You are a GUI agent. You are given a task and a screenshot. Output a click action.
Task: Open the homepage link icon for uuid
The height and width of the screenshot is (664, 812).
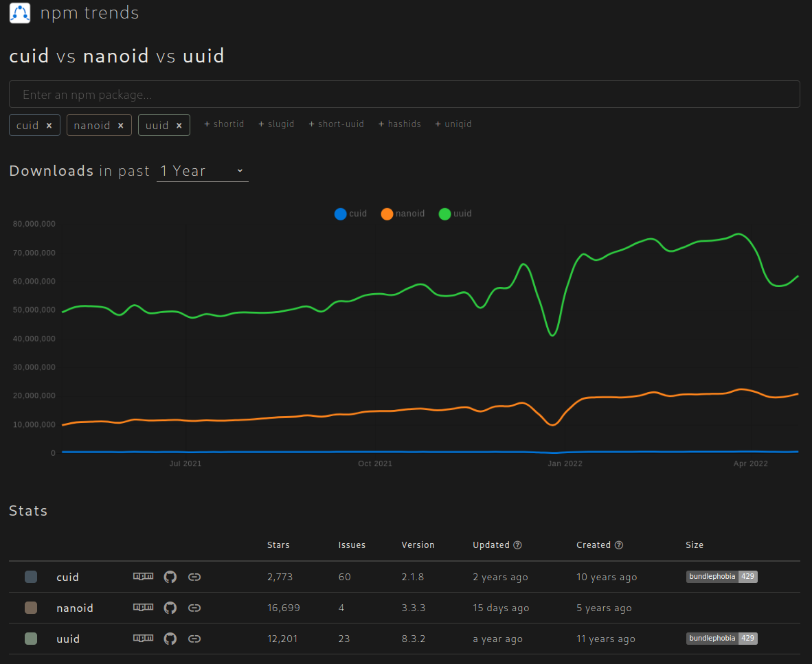[x=194, y=639]
